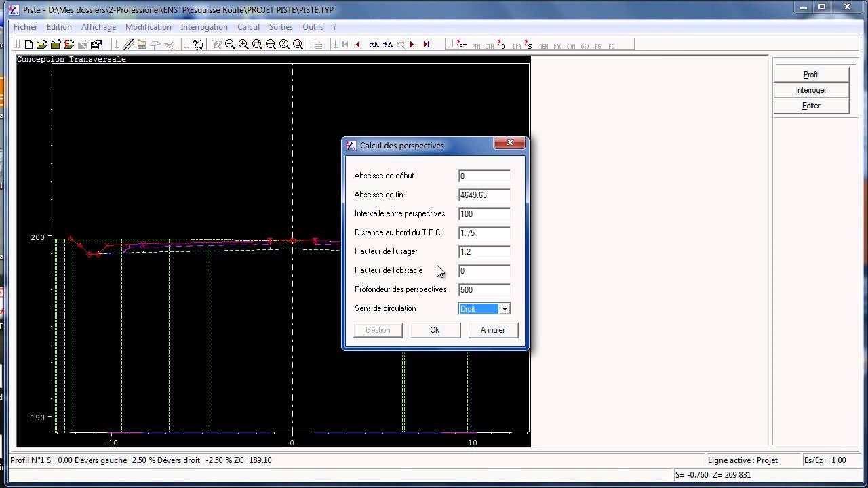Go to next profile red arrow
868x488 pixels.
click(412, 45)
